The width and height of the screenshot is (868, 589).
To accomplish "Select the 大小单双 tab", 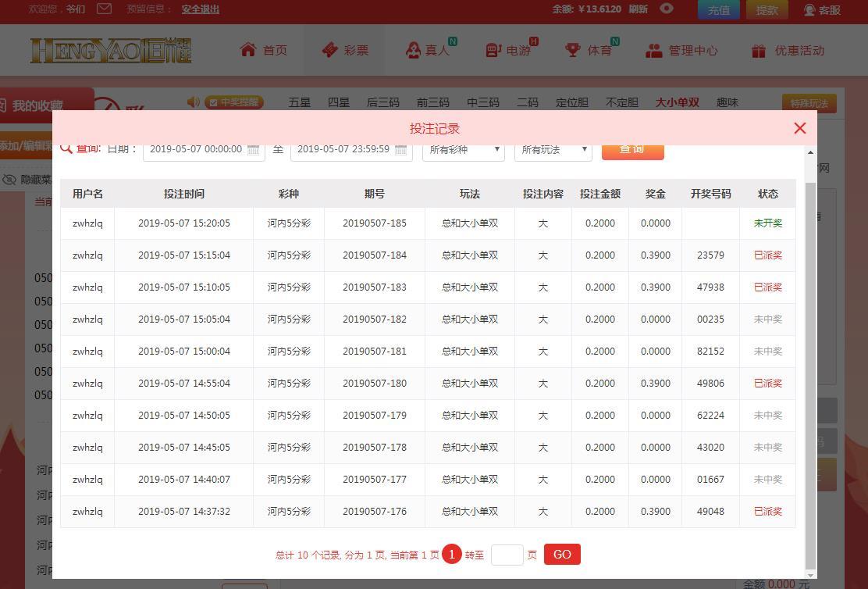I will (x=678, y=102).
